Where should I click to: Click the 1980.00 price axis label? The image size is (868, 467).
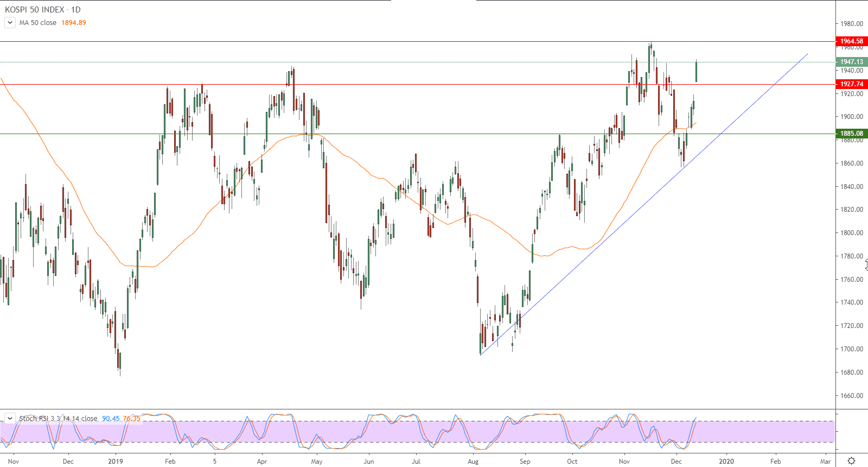pyautogui.click(x=852, y=24)
